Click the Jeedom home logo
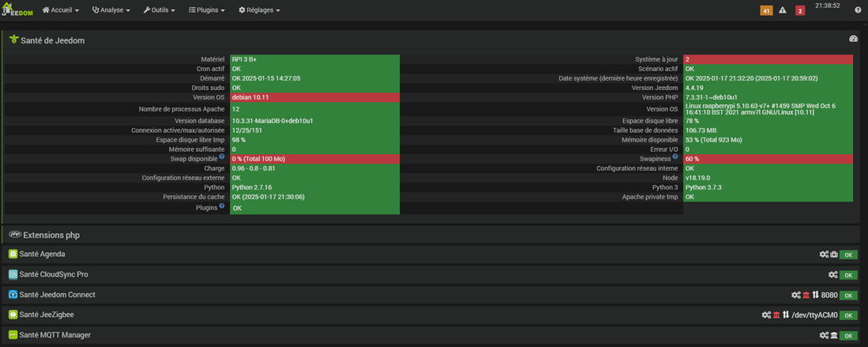This screenshot has height=347, width=868. 17,10
